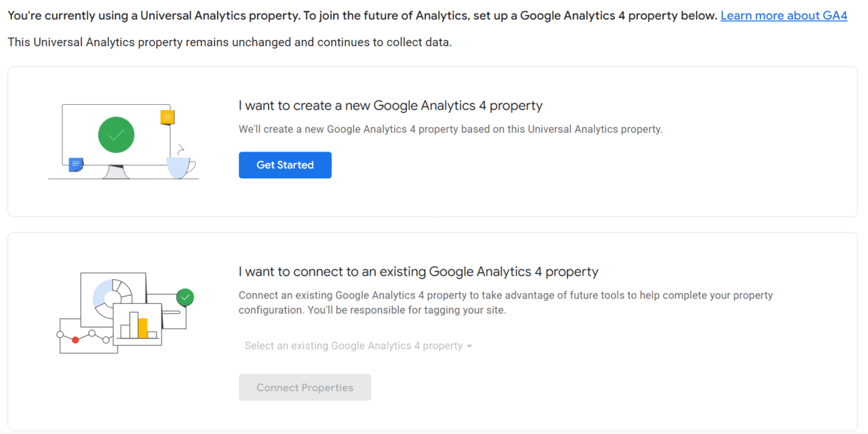
Task: Click the dropdown arrow beside property selector
Action: [x=469, y=347]
